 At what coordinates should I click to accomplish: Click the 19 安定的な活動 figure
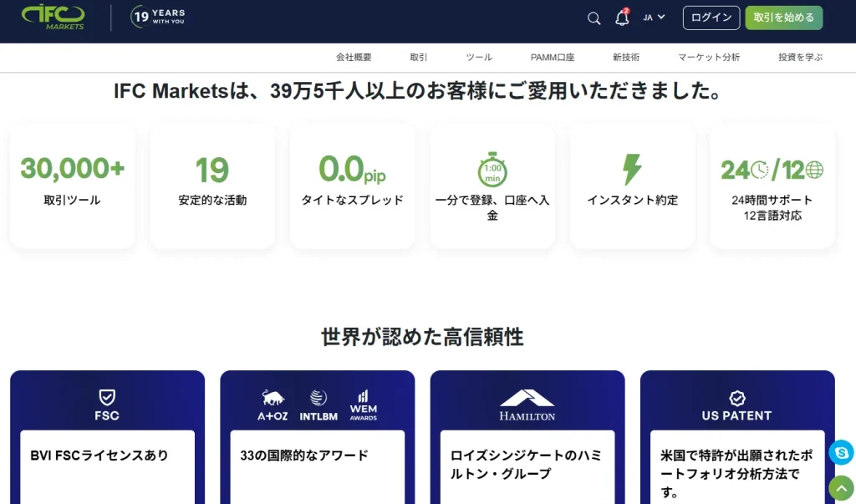212,170
